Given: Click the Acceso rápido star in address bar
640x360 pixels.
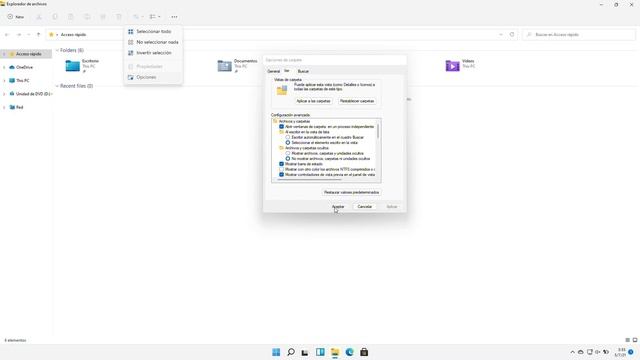Looking at the screenshot, I should coord(51,35).
